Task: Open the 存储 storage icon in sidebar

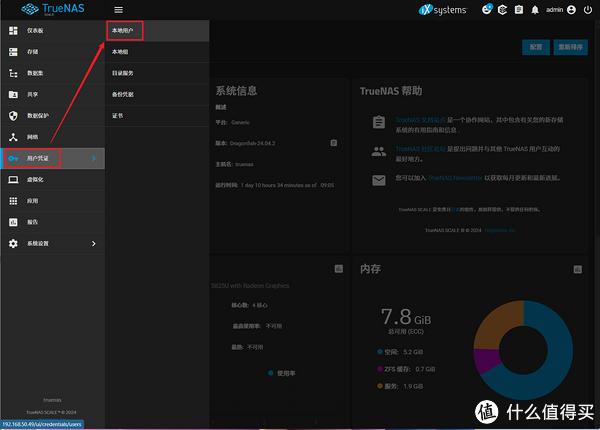Action: [x=13, y=52]
